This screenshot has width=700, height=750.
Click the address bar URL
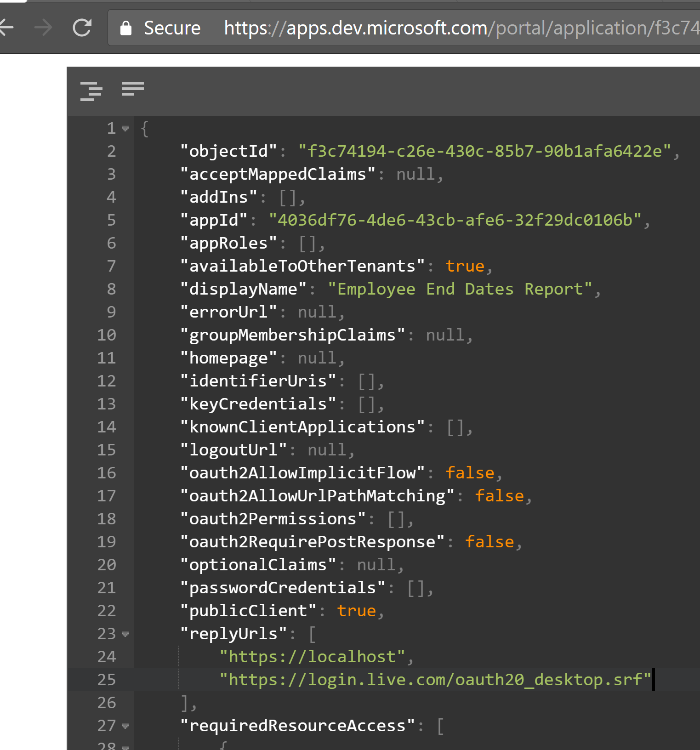click(460, 28)
